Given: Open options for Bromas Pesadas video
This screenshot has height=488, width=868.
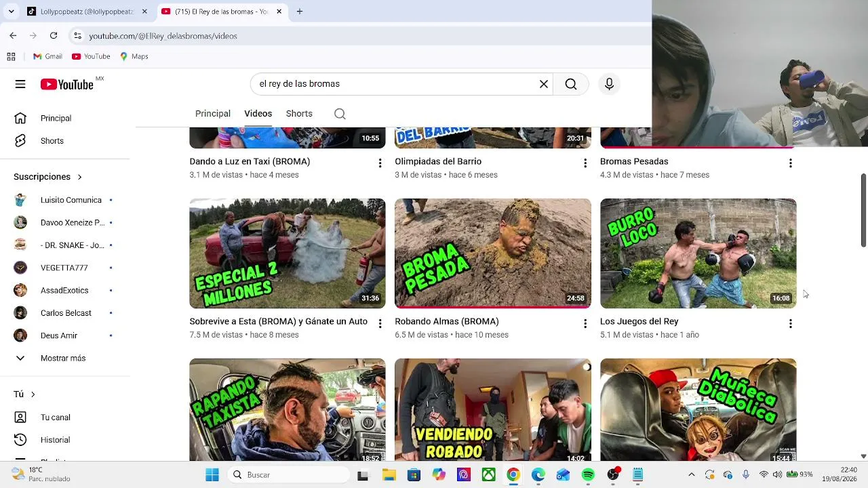Looking at the screenshot, I should coord(791,163).
